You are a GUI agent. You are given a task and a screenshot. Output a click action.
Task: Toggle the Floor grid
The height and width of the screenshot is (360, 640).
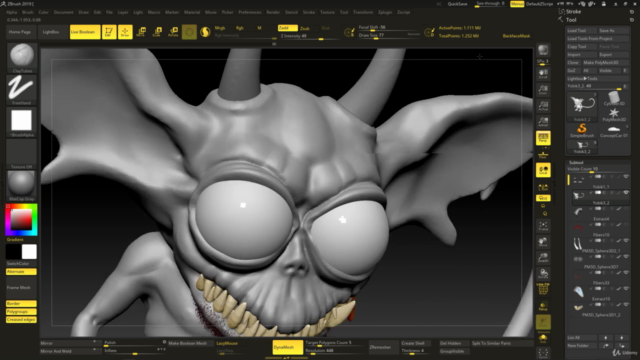click(x=543, y=154)
